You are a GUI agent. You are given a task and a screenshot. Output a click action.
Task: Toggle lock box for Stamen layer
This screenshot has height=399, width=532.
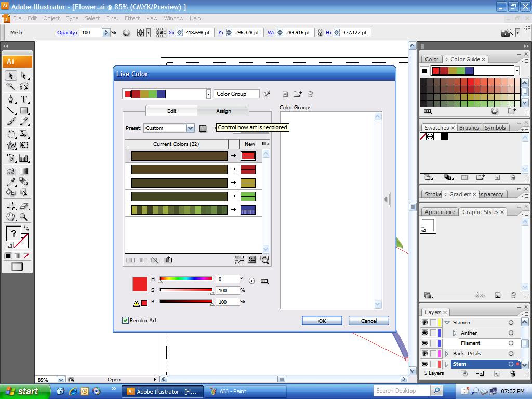(x=433, y=322)
